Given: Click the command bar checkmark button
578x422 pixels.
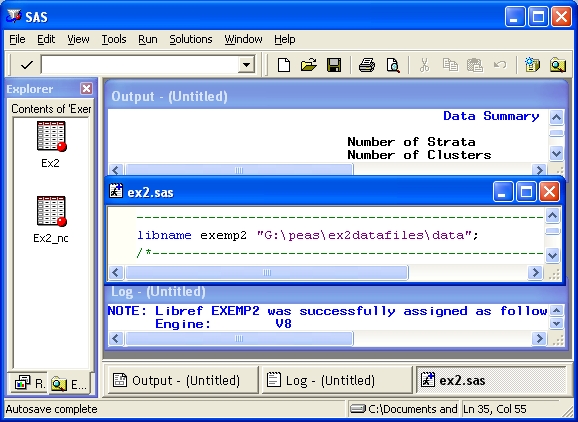Looking at the screenshot, I should click(x=27, y=66).
